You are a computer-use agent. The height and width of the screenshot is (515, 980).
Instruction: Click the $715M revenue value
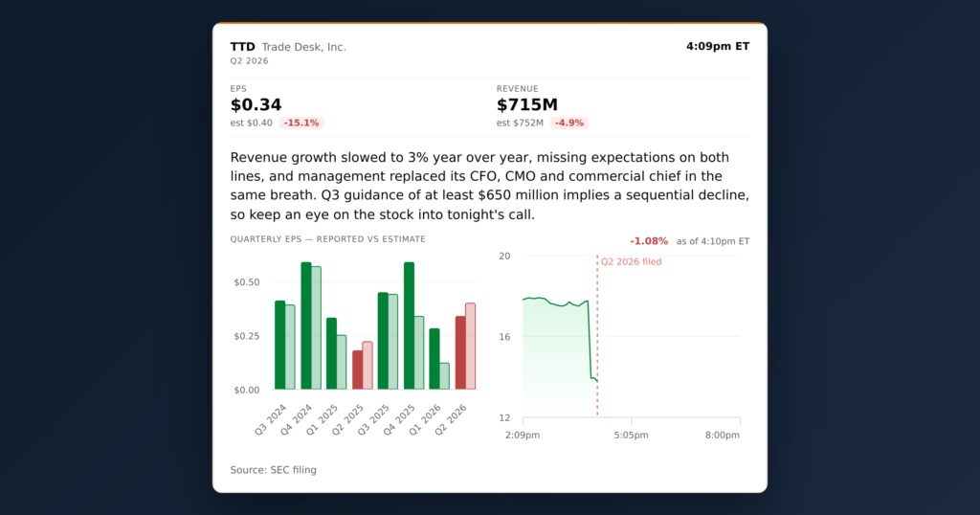coord(527,104)
